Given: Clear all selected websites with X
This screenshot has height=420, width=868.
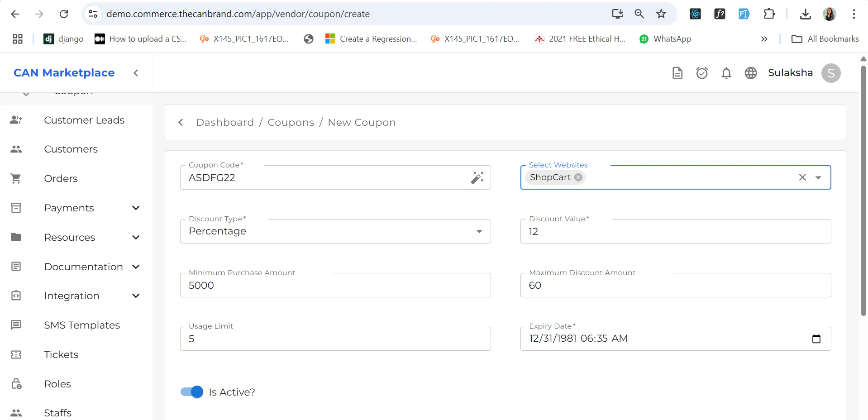Looking at the screenshot, I should point(802,177).
